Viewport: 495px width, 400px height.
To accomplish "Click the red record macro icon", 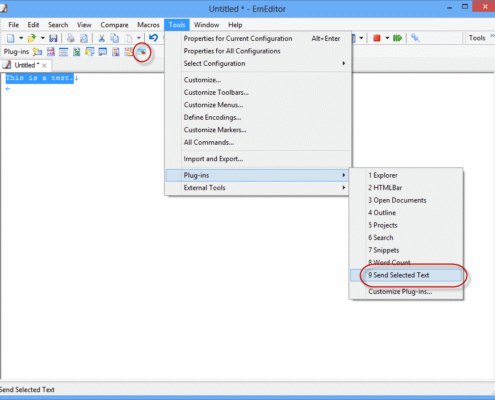I will [377, 38].
